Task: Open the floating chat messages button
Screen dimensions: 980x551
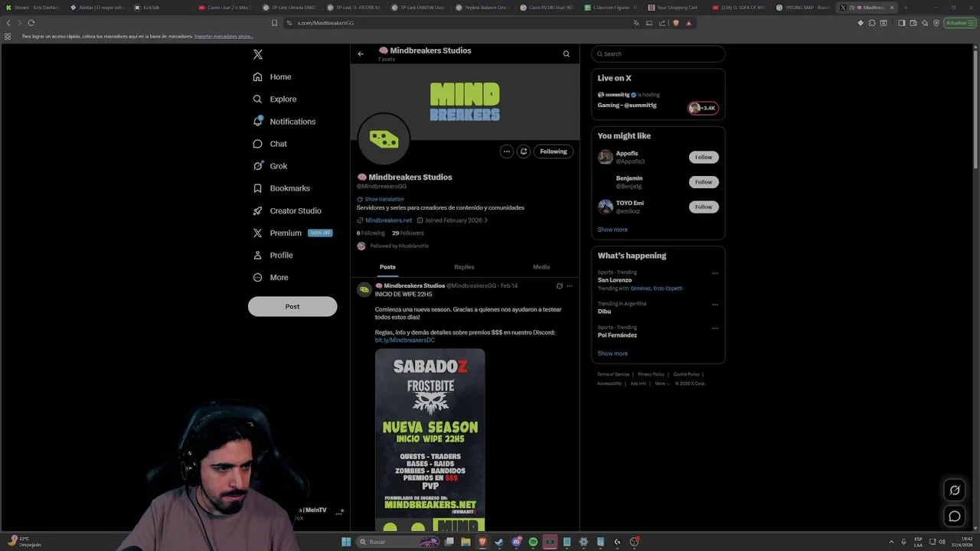Action: coord(955,516)
